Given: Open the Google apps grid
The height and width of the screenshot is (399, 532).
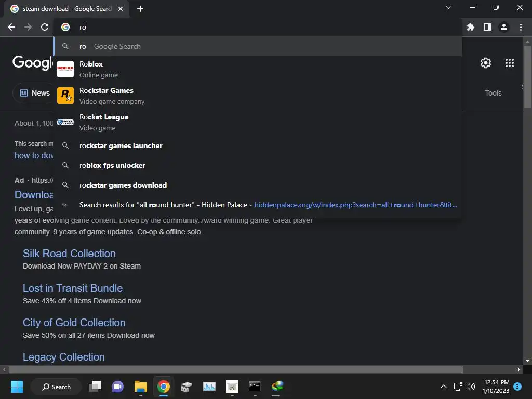Looking at the screenshot, I should click(x=509, y=63).
